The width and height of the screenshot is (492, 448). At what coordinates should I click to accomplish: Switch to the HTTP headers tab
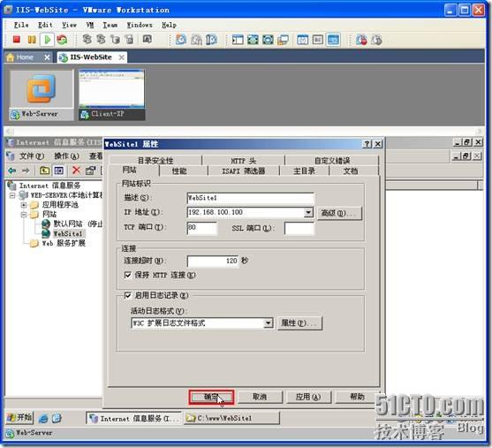point(243,161)
